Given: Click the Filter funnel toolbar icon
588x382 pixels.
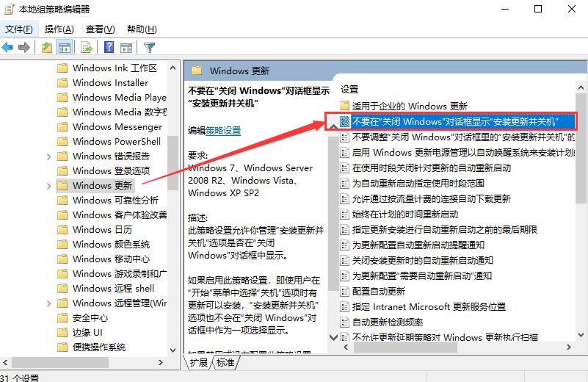Looking at the screenshot, I should click(150, 48).
